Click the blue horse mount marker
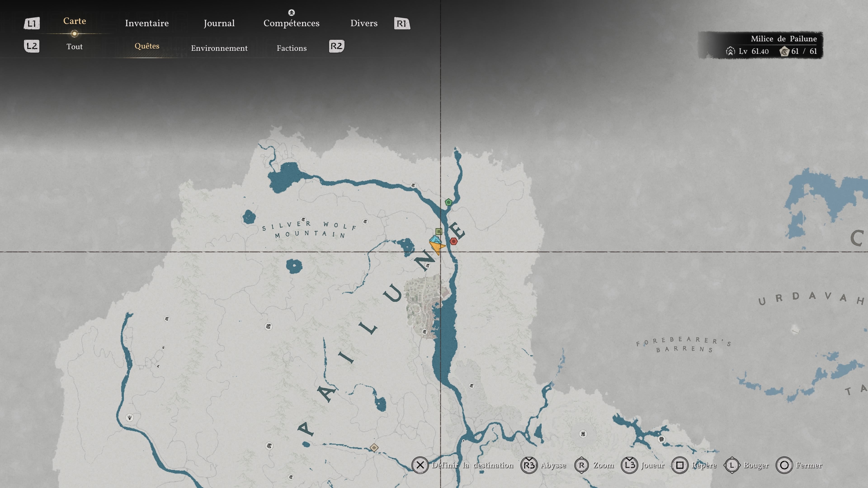 (x=435, y=240)
